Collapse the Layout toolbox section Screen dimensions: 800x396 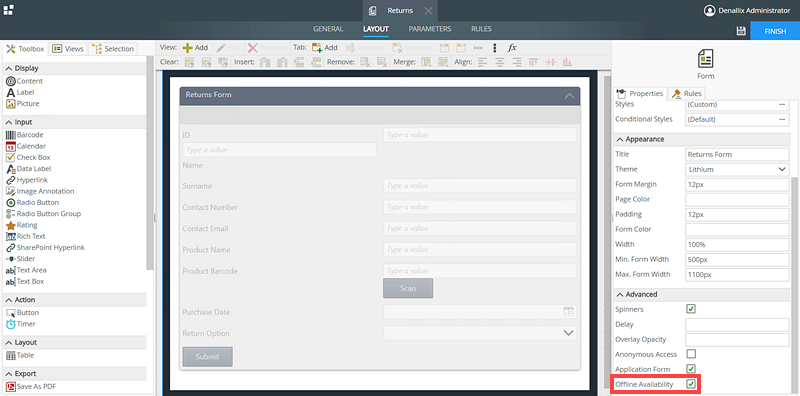coord(8,342)
